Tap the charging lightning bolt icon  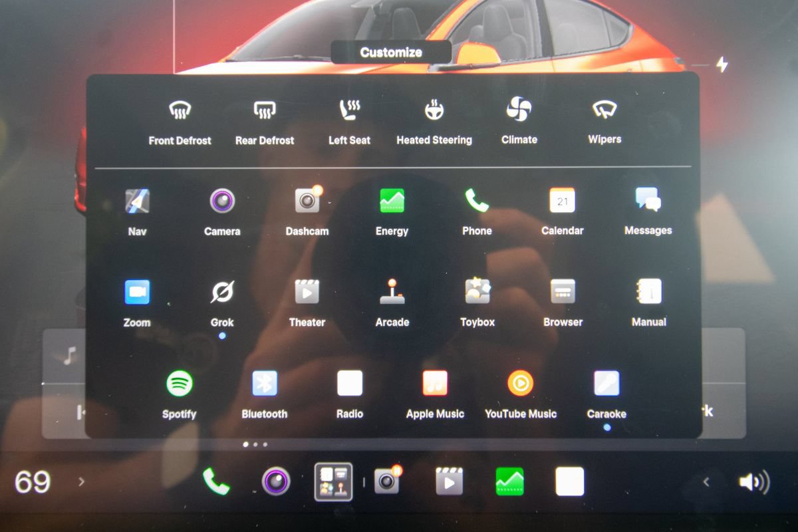click(x=722, y=65)
